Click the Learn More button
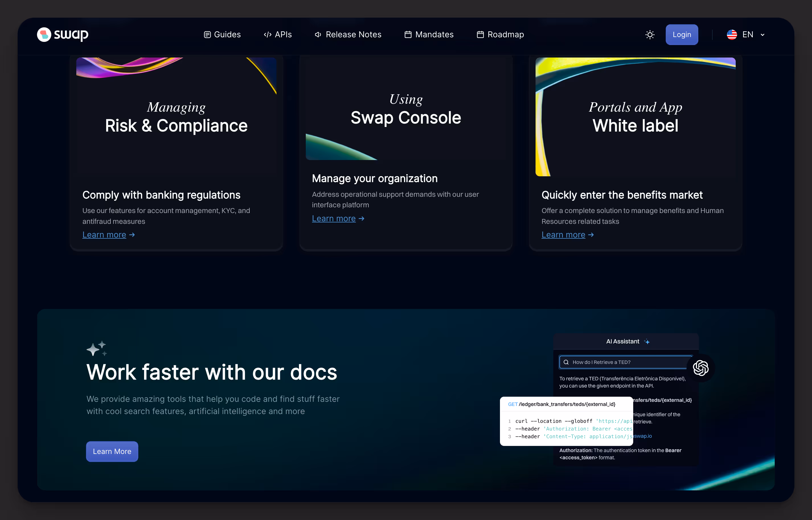812x520 pixels. 112,451
